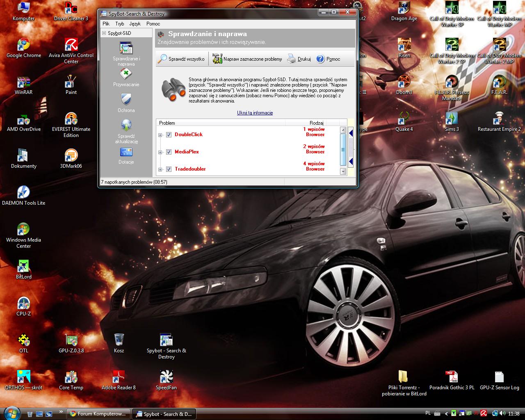525x420 pixels.
Task: Switch to Forum Komputerowe Chrome taskbar button
Action: pos(99,414)
